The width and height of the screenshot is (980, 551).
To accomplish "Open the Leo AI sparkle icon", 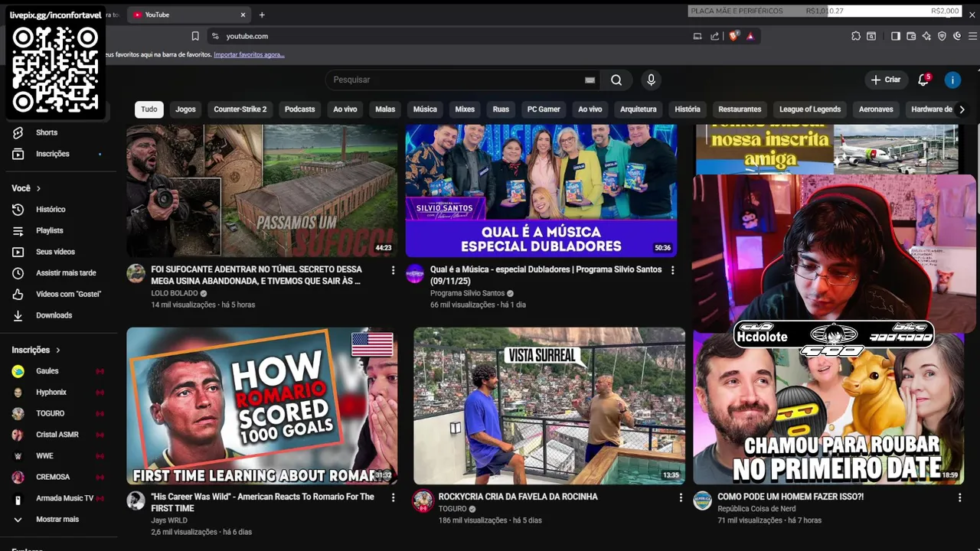I will pos(926,36).
